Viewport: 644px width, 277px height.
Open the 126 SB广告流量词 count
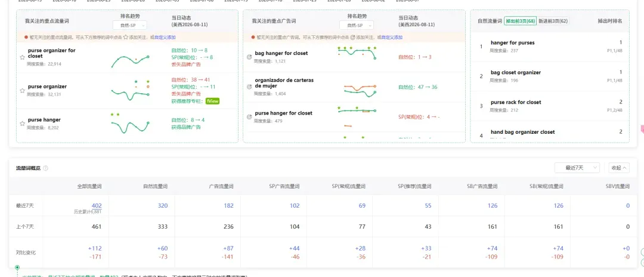(x=493, y=205)
